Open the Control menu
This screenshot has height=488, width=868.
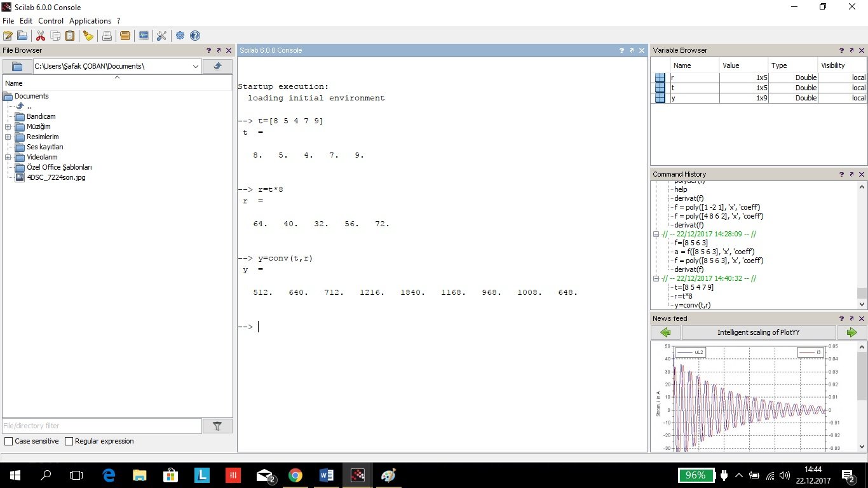tap(51, 21)
